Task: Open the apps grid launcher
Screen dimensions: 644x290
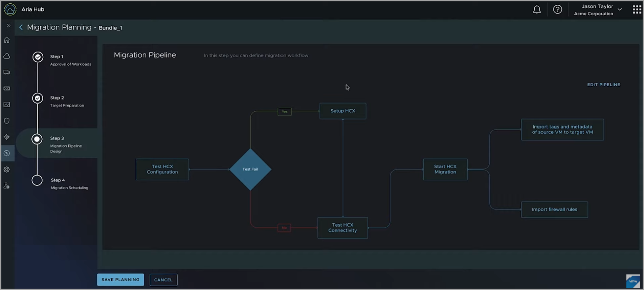Action: click(x=637, y=9)
